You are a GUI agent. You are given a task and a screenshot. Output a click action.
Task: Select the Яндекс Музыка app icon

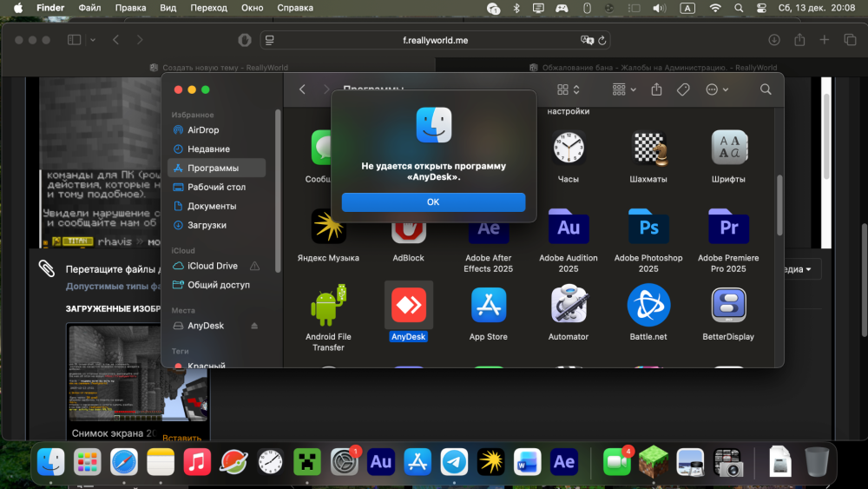[328, 226]
